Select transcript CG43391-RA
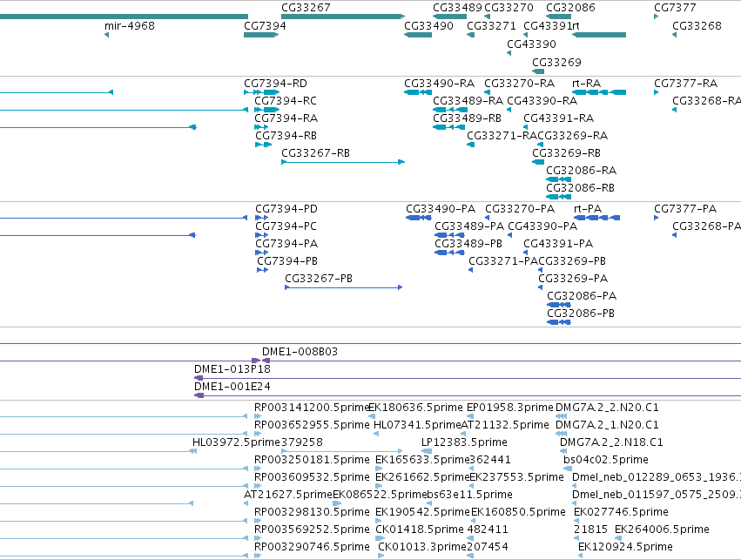This screenshot has height=560, width=741. click(x=559, y=118)
